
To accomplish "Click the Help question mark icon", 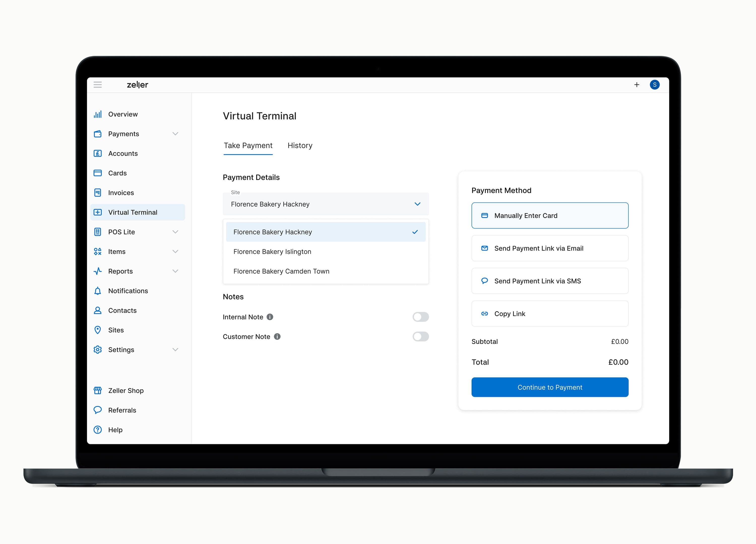I will click(x=97, y=430).
